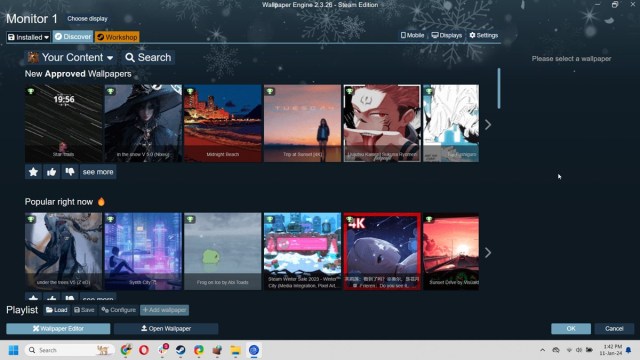Viewport: 640px width, 360px height.
Task: Load a playlist
Action: [57, 310]
